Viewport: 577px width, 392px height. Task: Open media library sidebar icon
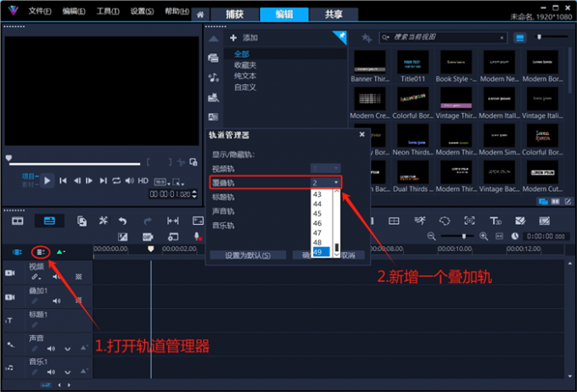(x=213, y=58)
